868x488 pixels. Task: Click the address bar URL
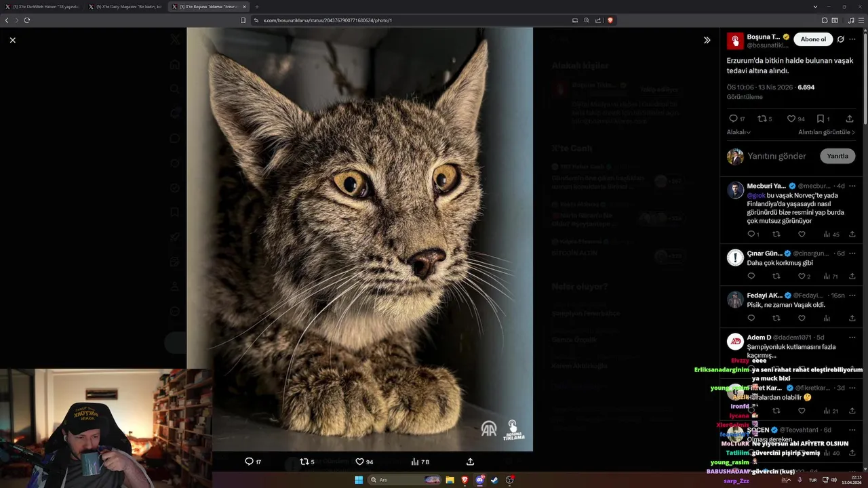pos(328,20)
